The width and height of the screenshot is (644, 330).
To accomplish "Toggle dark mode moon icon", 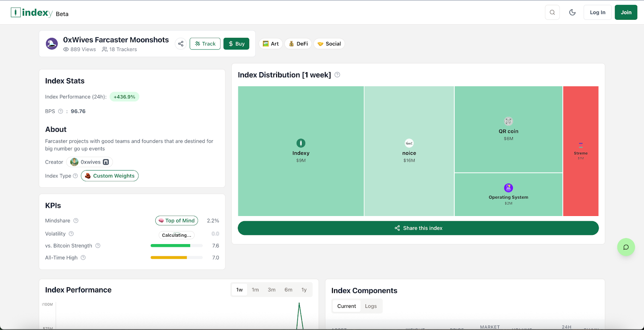I will tap(572, 12).
